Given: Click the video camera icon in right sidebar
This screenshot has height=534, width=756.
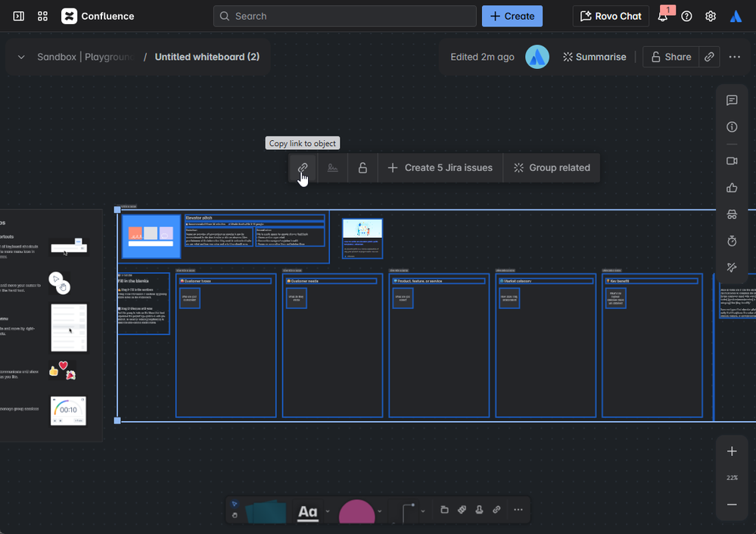Looking at the screenshot, I should [x=732, y=161].
